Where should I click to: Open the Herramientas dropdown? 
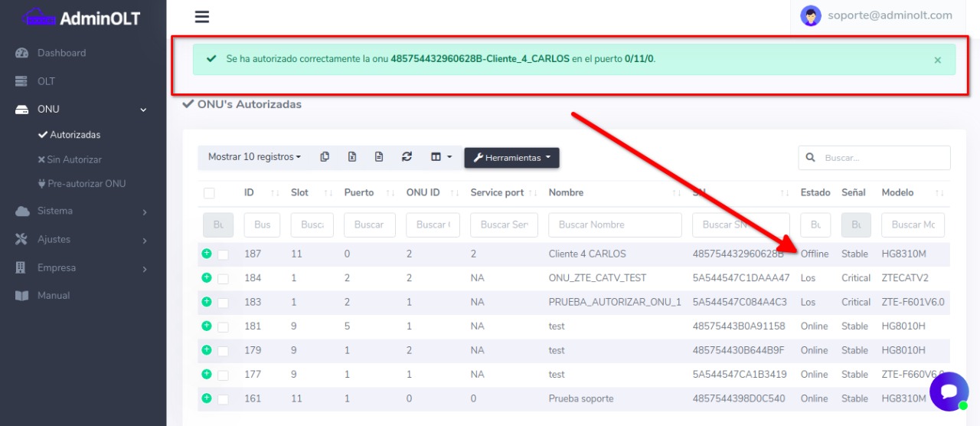tap(511, 158)
